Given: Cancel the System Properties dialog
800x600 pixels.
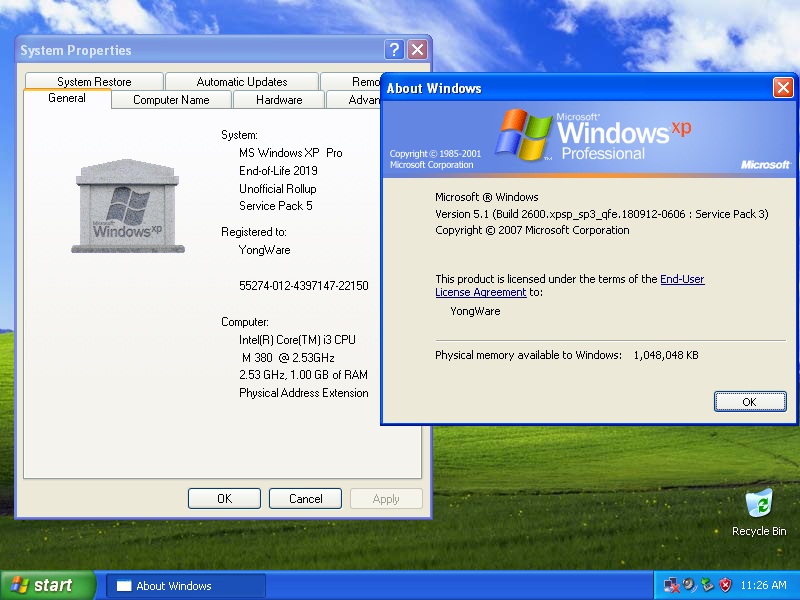Looking at the screenshot, I should tap(305, 498).
